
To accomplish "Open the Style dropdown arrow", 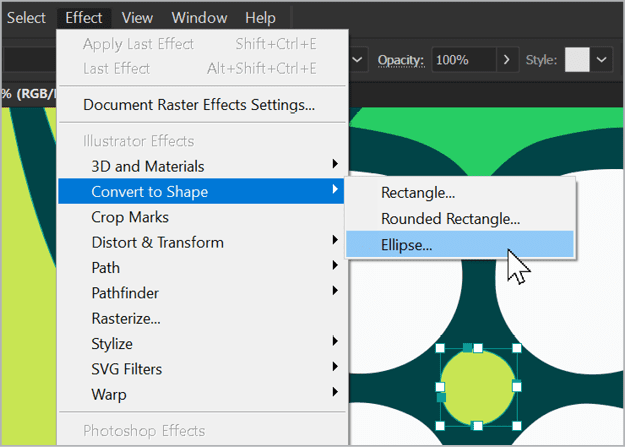I will (601, 60).
